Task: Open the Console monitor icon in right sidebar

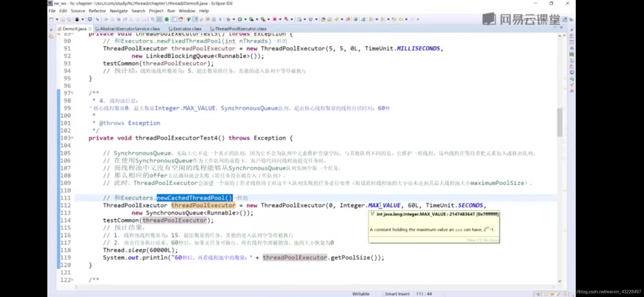Action: click(x=572, y=73)
